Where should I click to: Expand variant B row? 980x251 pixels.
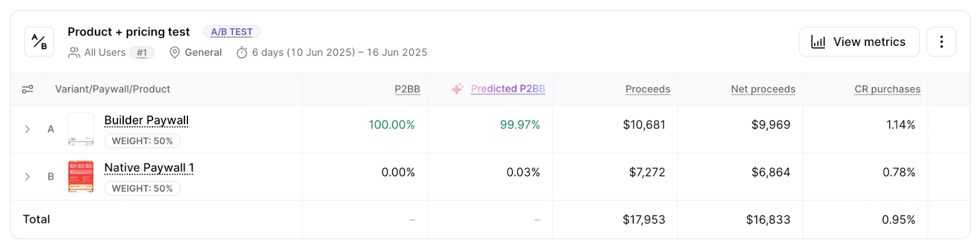coord(28,177)
